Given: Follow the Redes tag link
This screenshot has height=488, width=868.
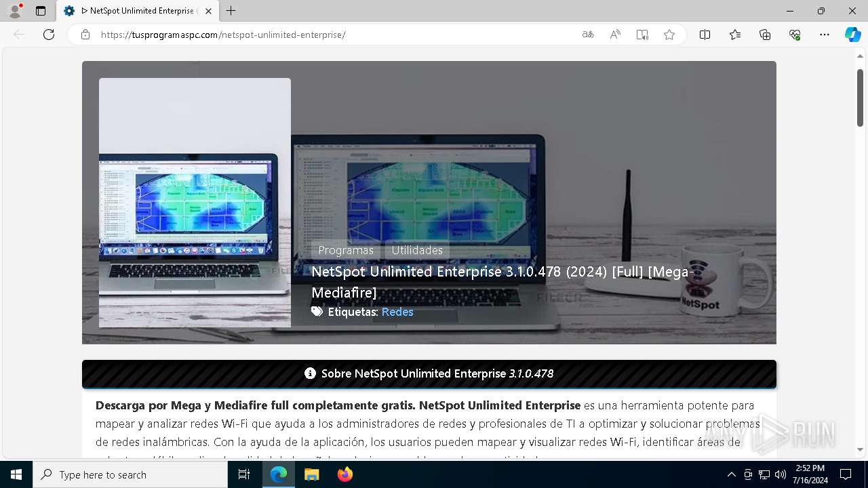Looking at the screenshot, I should 397,312.
